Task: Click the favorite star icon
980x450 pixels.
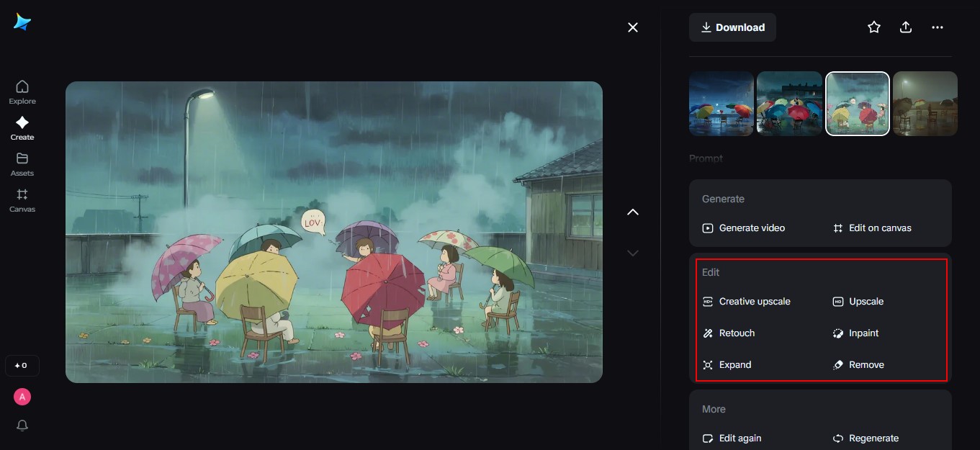Action: (x=874, y=27)
